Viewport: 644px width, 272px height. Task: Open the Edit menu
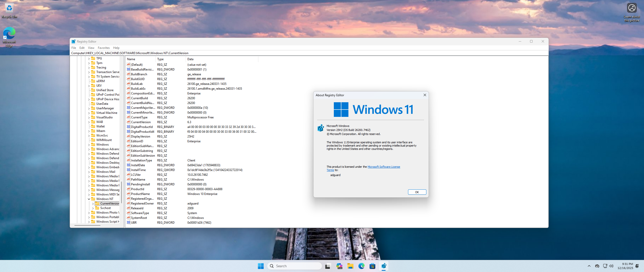click(x=82, y=48)
